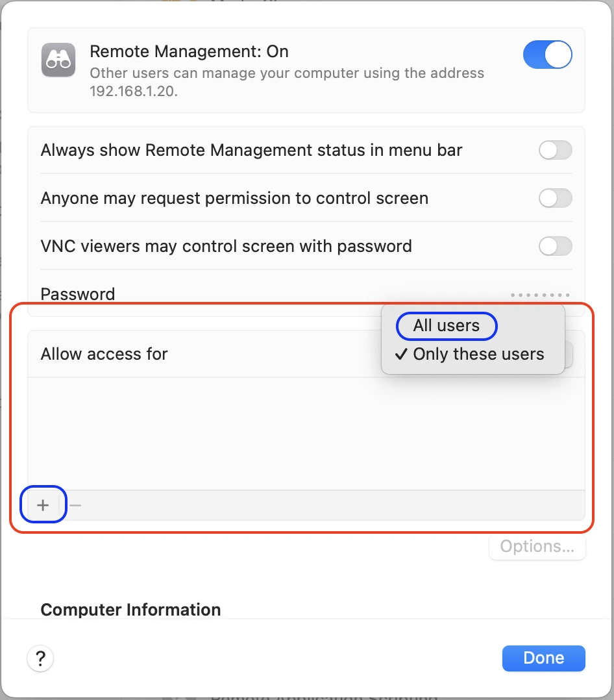The width and height of the screenshot is (614, 700).
Task: Enable Always show Remote Management status in menu bar
Action: tap(555, 150)
